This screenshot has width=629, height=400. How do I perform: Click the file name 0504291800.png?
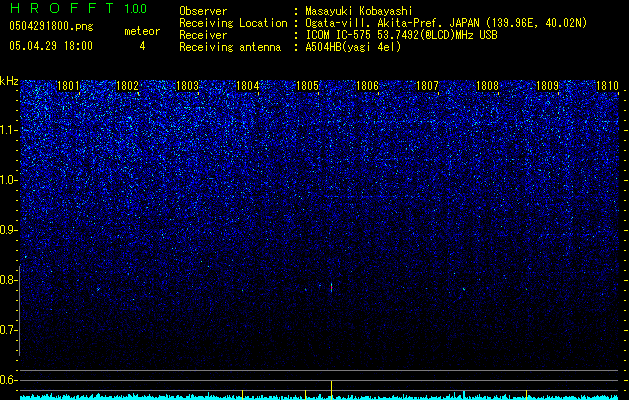51,27
